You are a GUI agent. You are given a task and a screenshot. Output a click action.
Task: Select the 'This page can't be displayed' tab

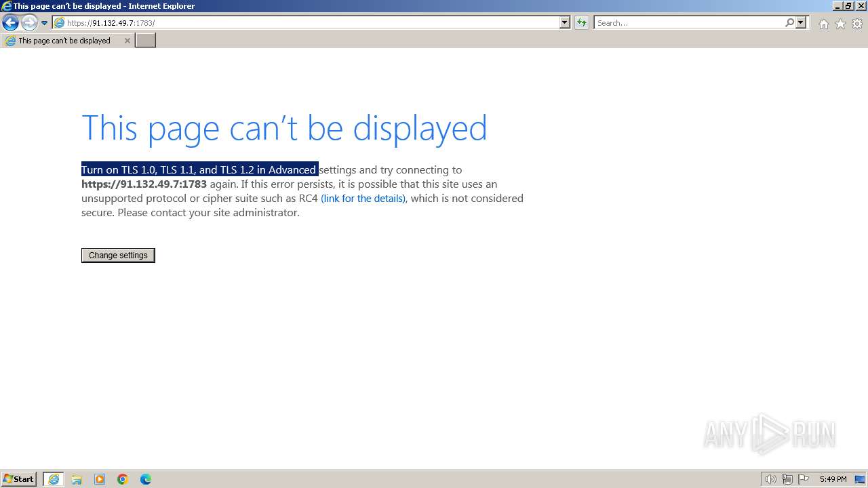click(x=67, y=41)
